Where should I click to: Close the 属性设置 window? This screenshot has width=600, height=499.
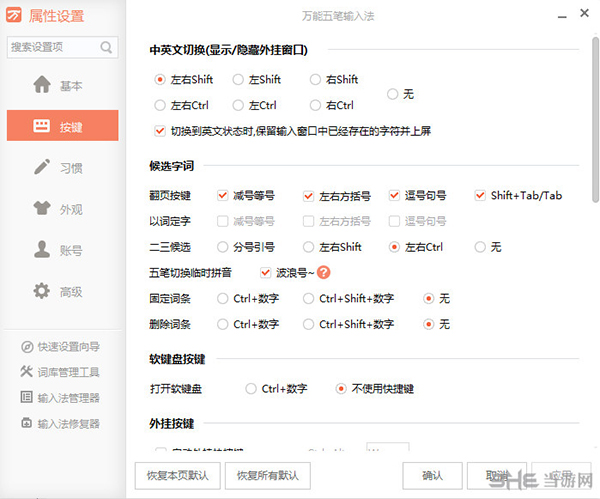tap(584, 13)
